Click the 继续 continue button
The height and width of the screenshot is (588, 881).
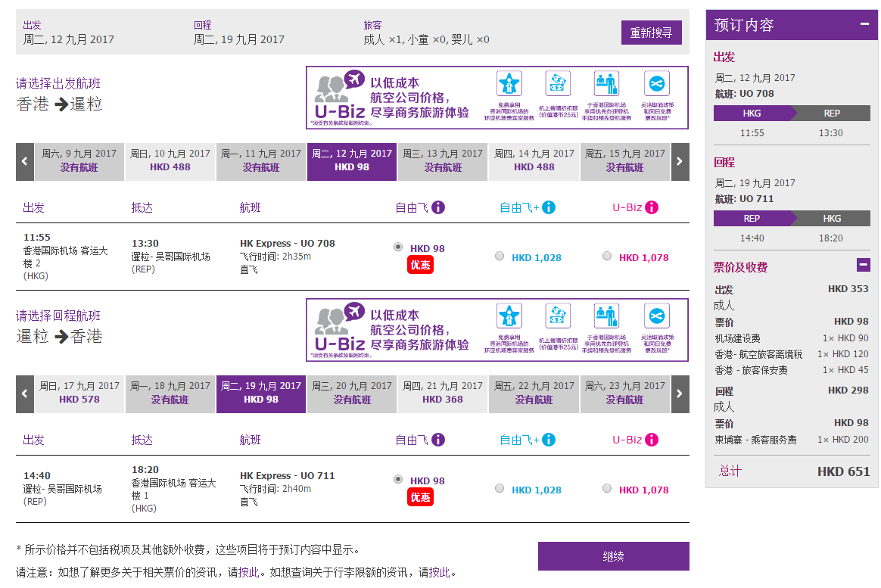[614, 556]
